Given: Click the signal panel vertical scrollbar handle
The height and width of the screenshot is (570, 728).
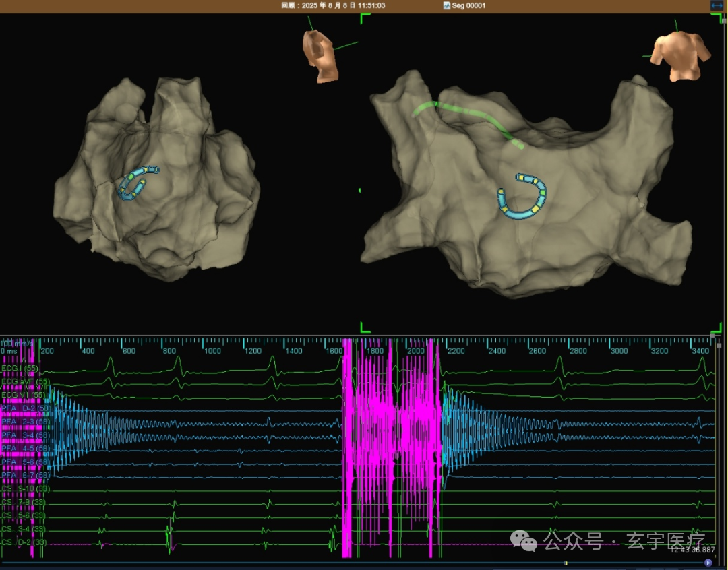Looking at the screenshot, I should [x=719, y=346].
